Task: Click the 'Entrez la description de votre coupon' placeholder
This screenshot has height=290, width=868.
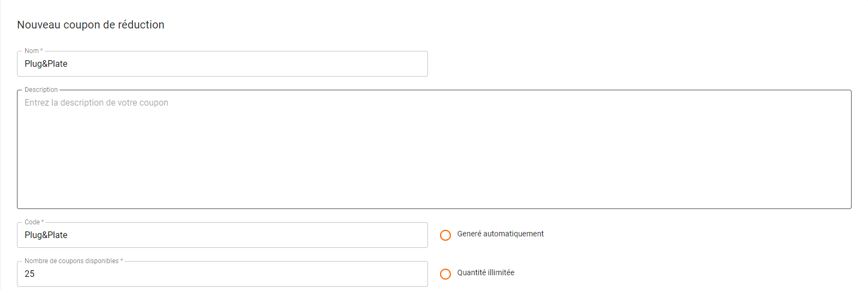Action: pyautogui.click(x=96, y=103)
